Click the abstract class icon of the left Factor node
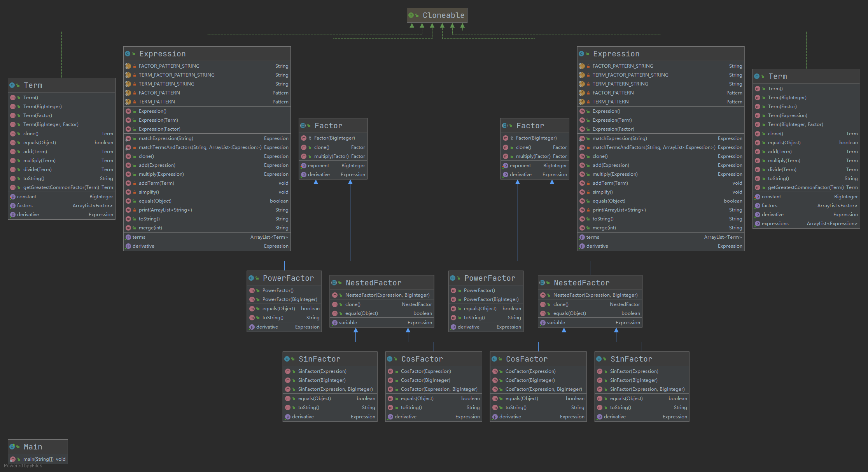Screen dimensions: 868x472 [x=303, y=126]
